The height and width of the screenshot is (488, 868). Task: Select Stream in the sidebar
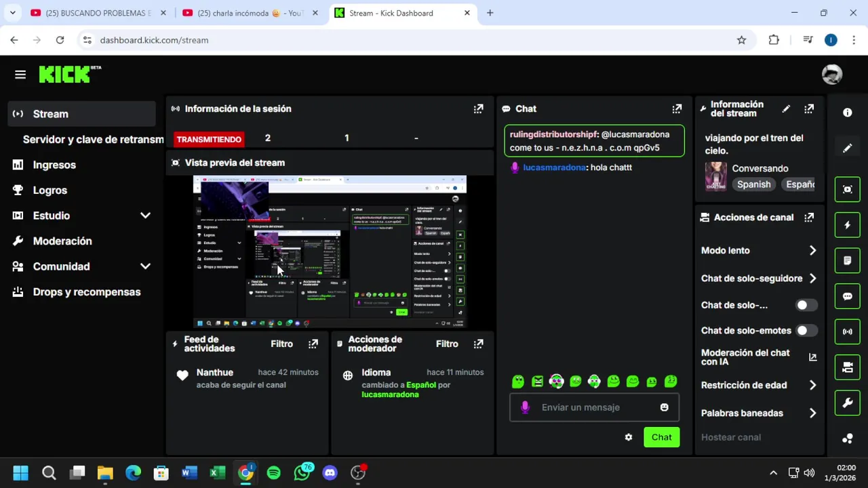tap(81, 114)
